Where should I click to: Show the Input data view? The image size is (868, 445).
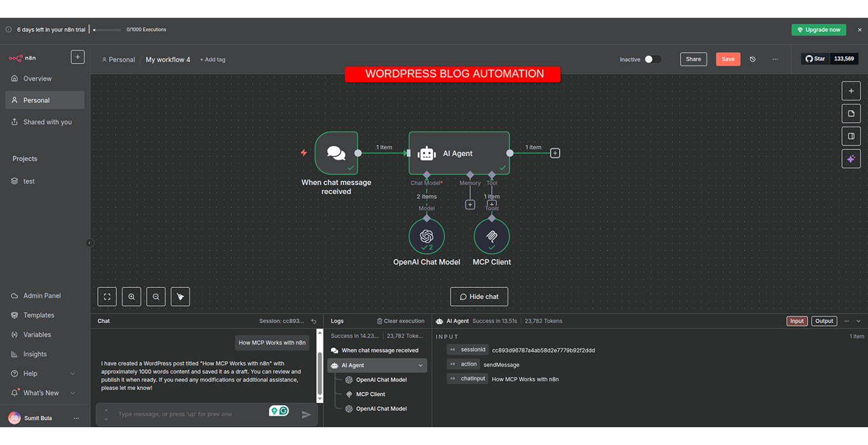pyautogui.click(x=797, y=320)
